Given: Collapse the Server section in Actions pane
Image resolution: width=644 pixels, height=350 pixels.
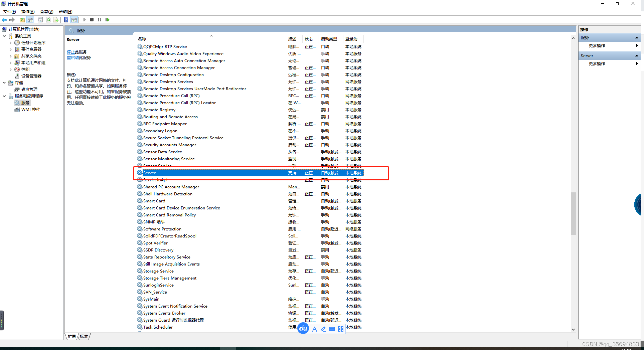Looking at the screenshot, I should click(x=637, y=56).
